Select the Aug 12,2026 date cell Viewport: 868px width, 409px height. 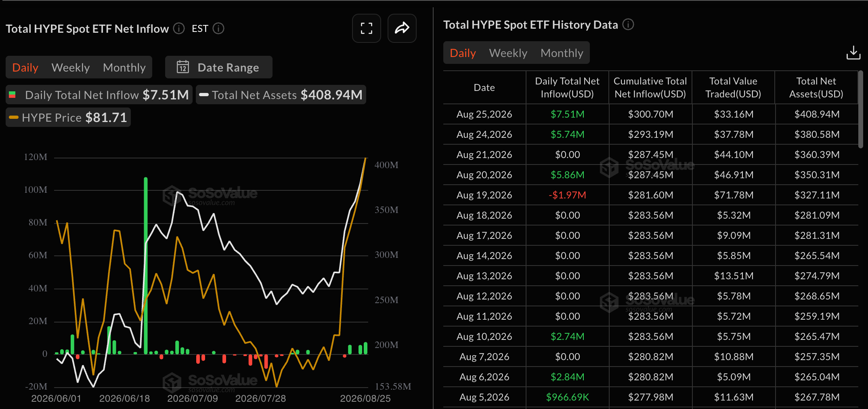[x=484, y=296]
